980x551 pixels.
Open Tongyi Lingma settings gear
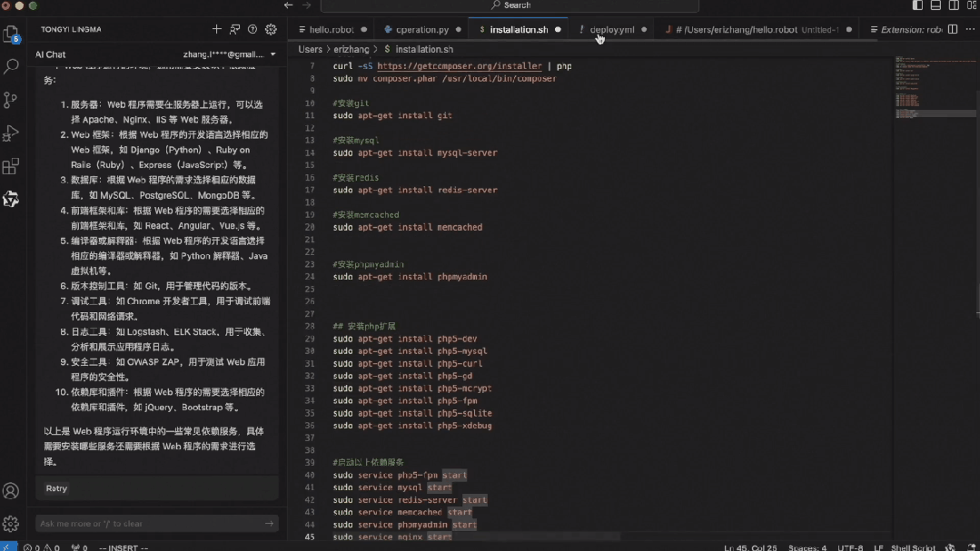pos(271,29)
